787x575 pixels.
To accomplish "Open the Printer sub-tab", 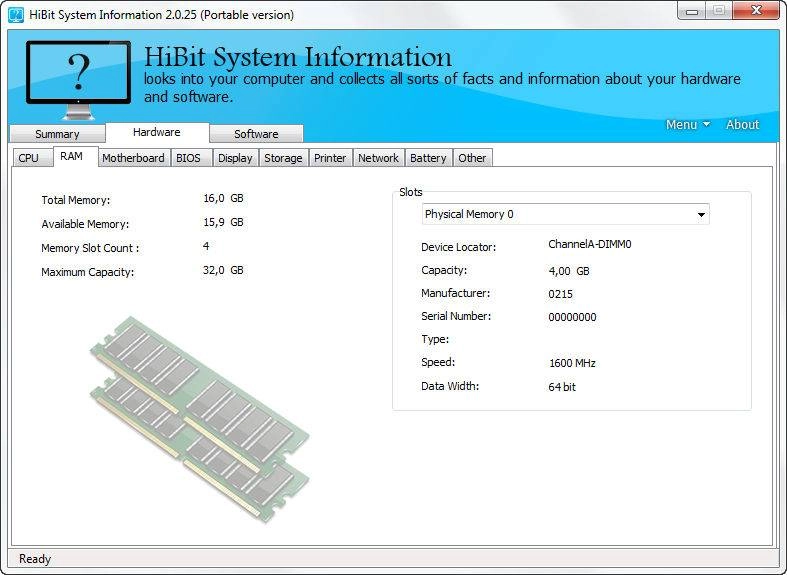I will (x=330, y=158).
